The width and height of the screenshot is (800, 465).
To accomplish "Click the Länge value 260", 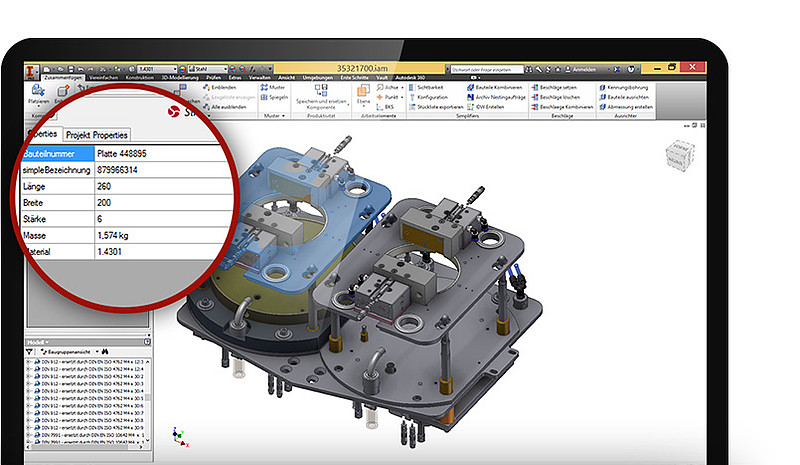I will point(104,186).
